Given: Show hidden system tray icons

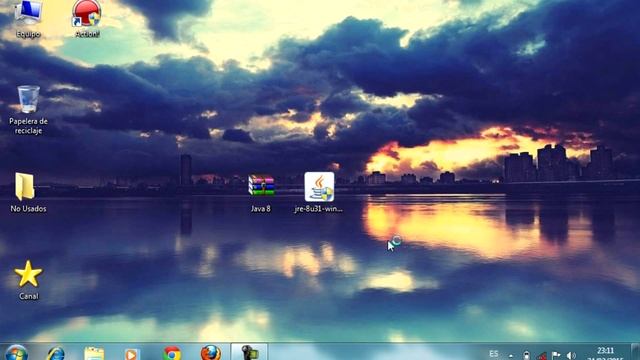Looking at the screenshot, I should (511, 356).
